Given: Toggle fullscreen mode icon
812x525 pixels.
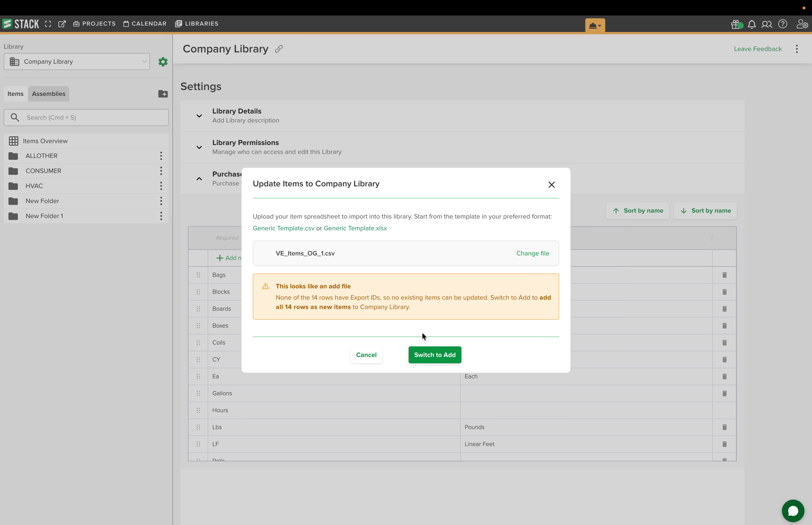Looking at the screenshot, I should tap(48, 24).
